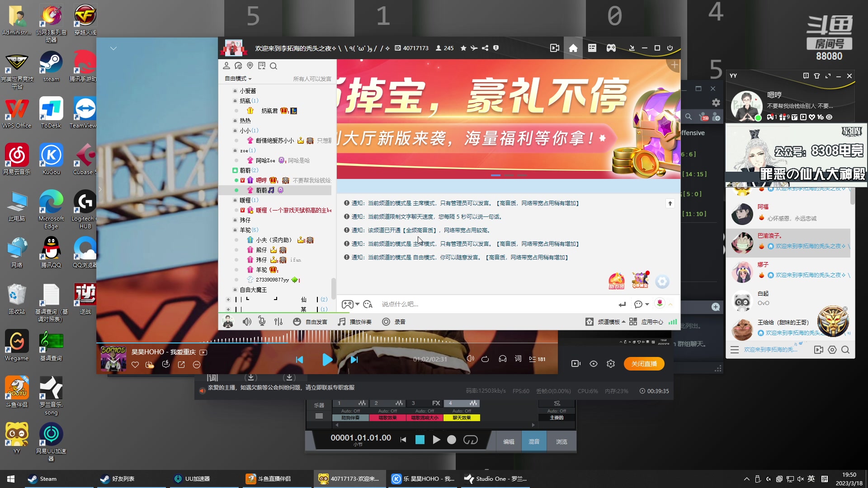The height and width of the screenshot is (488, 868).
Task: Open the 自由模式 channel mode dropdown
Action: coord(237,79)
